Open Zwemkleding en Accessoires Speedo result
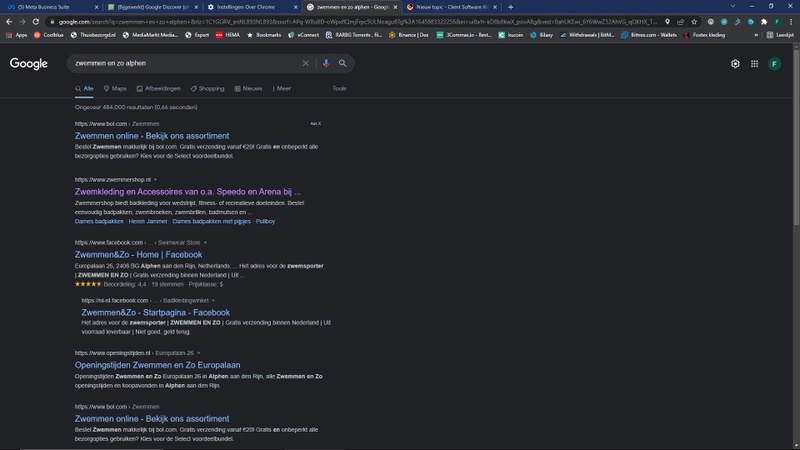This screenshot has height=450, width=800. tap(188, 192)
